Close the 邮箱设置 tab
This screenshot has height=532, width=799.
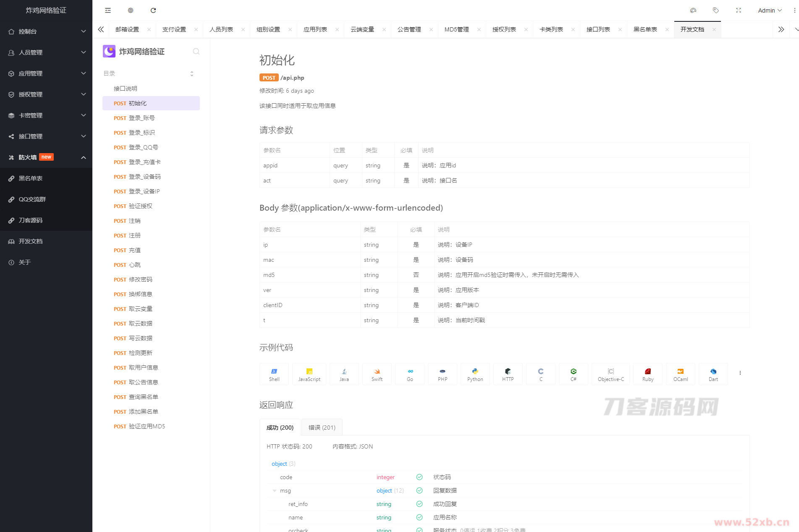[149, 30]
